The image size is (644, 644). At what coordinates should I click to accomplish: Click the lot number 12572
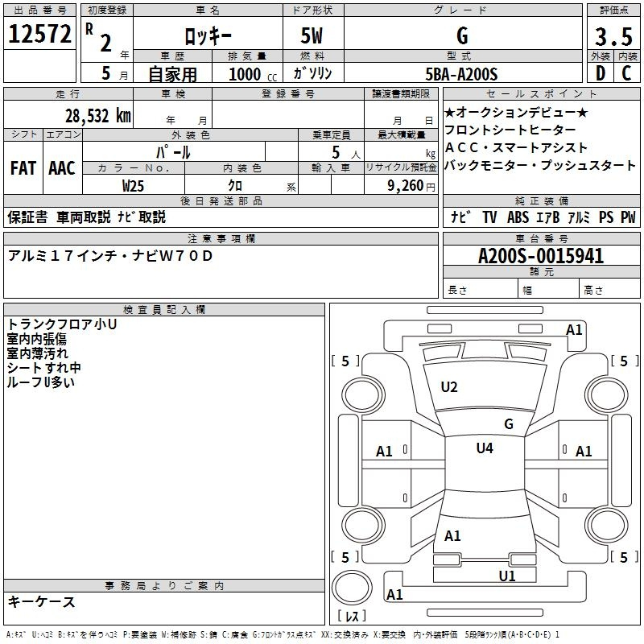point(39,34)
